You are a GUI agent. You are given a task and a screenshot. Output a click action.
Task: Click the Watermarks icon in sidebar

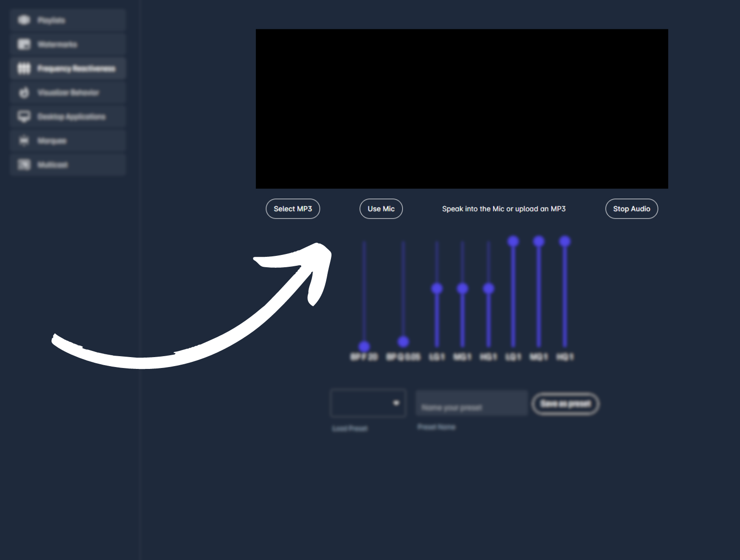(24, 44)
